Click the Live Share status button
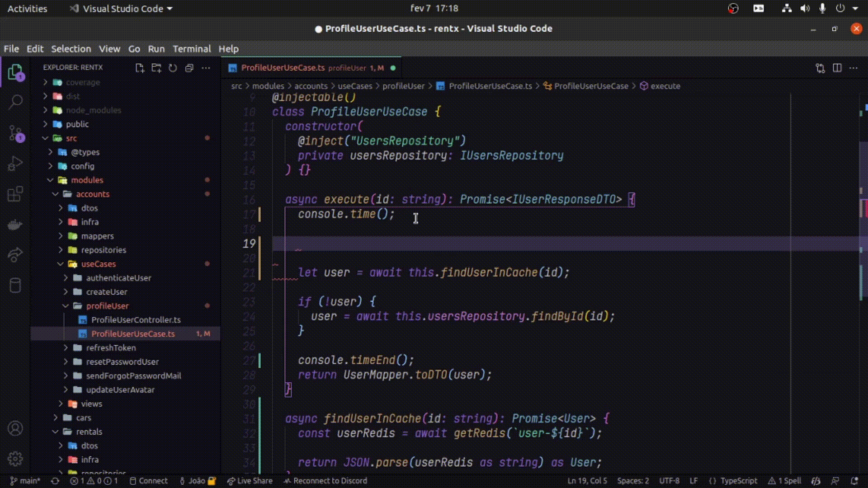The width and height of the screenshot is (868, 488). (250, 481)
